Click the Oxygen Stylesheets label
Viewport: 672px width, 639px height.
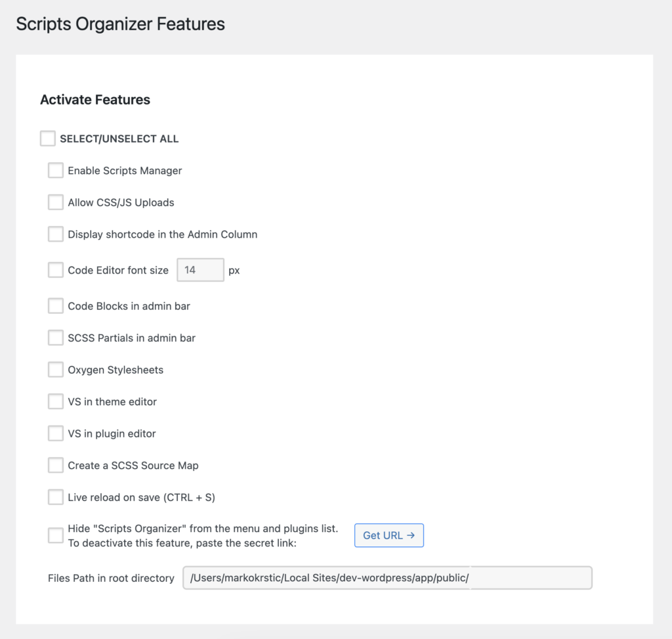(115, 370)
